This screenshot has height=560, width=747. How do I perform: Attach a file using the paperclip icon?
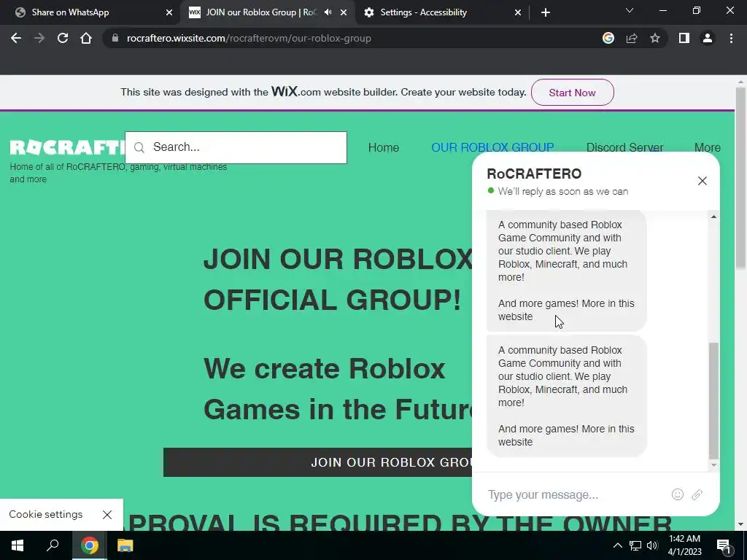point(697,495)
